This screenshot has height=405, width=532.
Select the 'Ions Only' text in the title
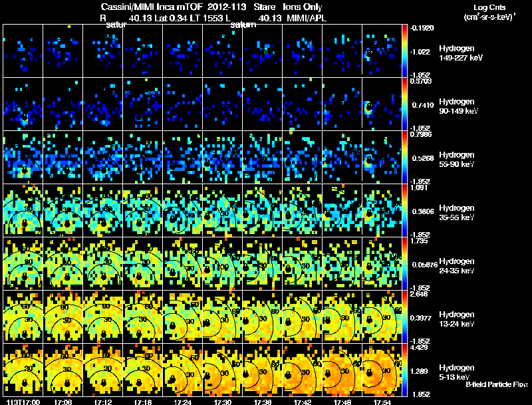click(x=303, y=7)
